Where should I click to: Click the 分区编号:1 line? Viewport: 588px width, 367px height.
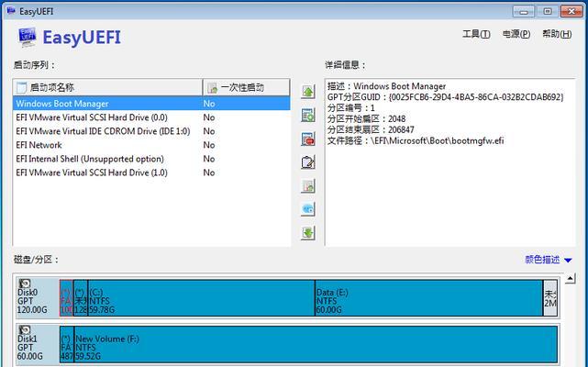coord(350,108)
